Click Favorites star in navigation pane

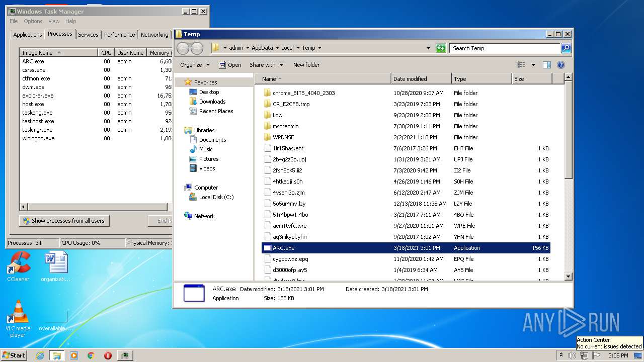[x=188, y=82]
